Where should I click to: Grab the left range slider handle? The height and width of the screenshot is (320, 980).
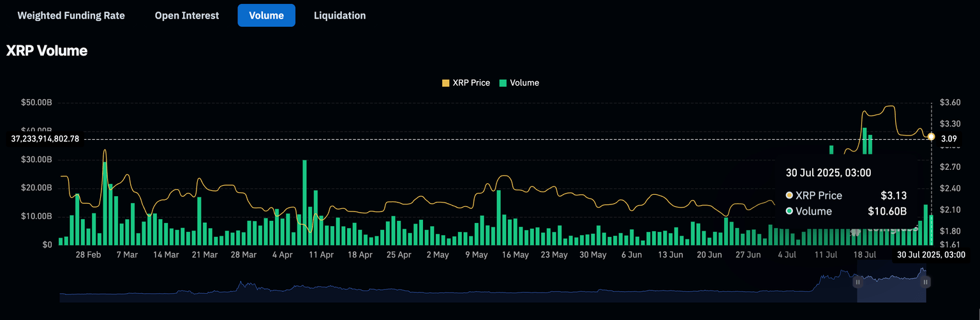[x=857, y=282]
